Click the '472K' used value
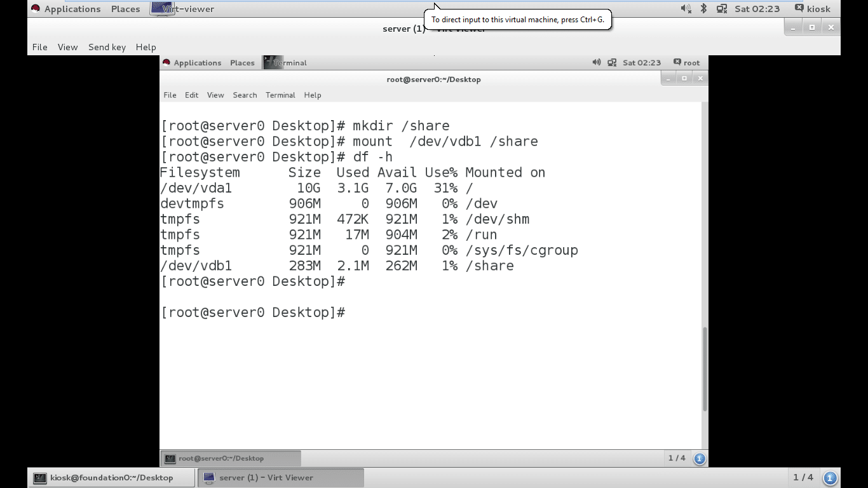Screen dimensions: 868x488 click(x=353, y=219)
